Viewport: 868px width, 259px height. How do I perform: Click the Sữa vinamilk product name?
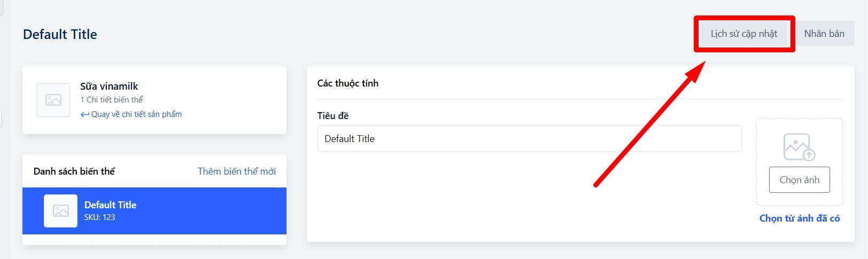click(109, 86)
